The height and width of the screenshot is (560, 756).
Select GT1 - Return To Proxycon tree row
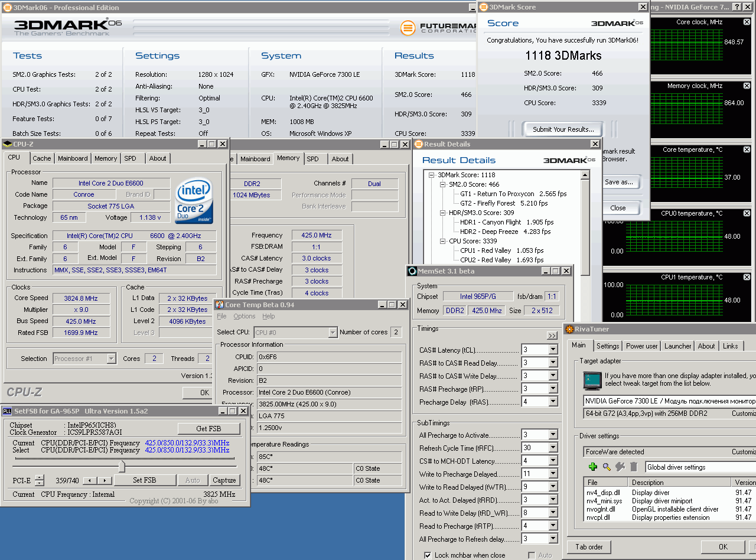pyautogui.click(x=513, y=194)
